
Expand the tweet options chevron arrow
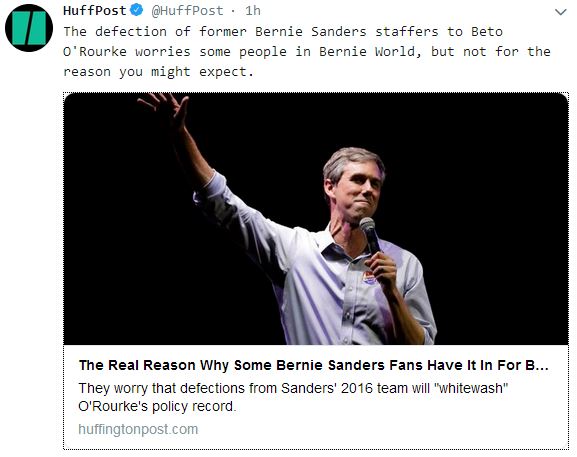pos(560,12)
